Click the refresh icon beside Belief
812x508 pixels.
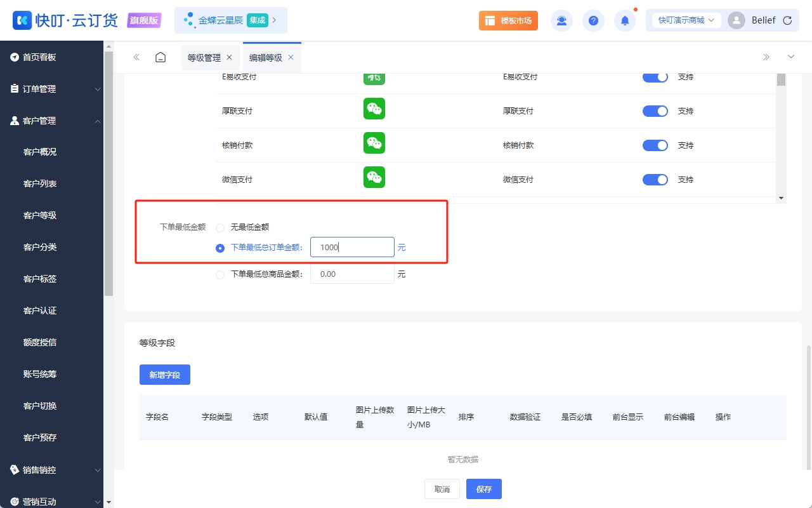[787, 20]
